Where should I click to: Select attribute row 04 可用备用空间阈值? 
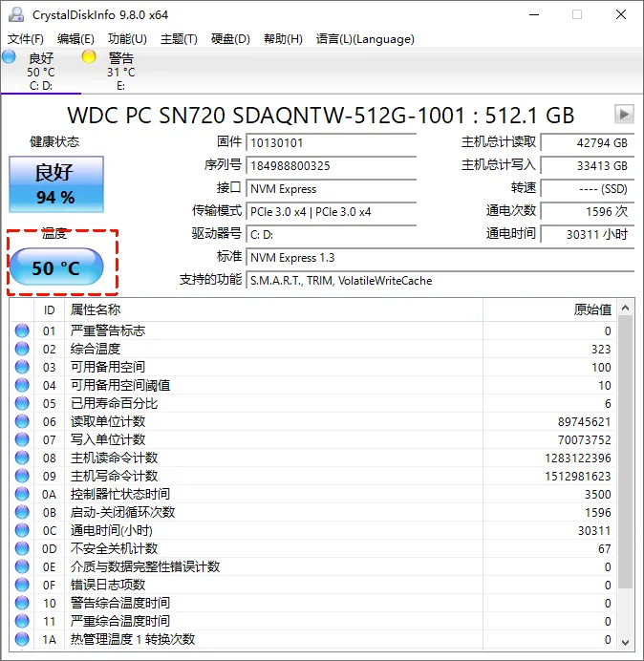point(313,385)
